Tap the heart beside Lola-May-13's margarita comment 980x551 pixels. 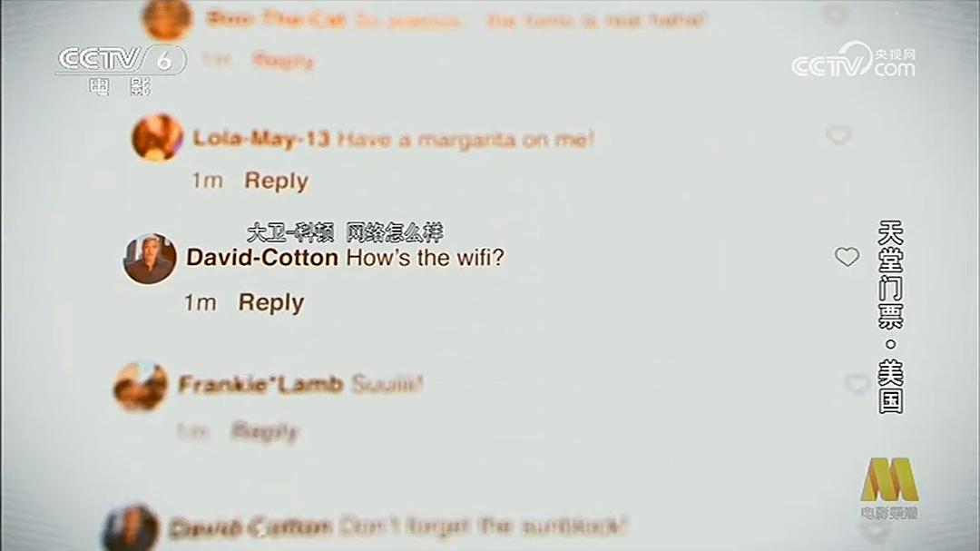(838, 134)
